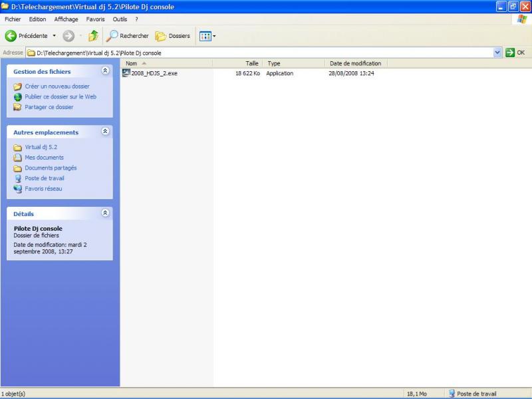Click the 18 622 Ko size cell
This screenshot has width=532, height=399.
tap(247, 73)
